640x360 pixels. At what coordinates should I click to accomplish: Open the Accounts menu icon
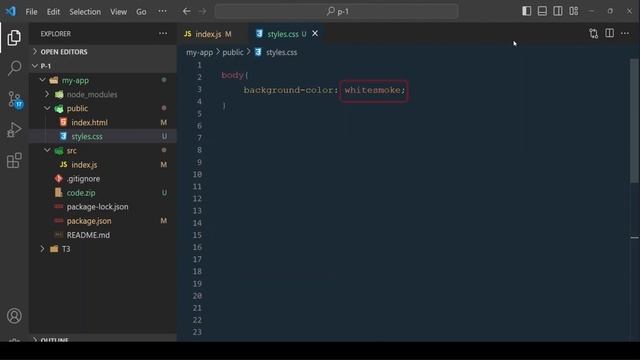[14, 316]
